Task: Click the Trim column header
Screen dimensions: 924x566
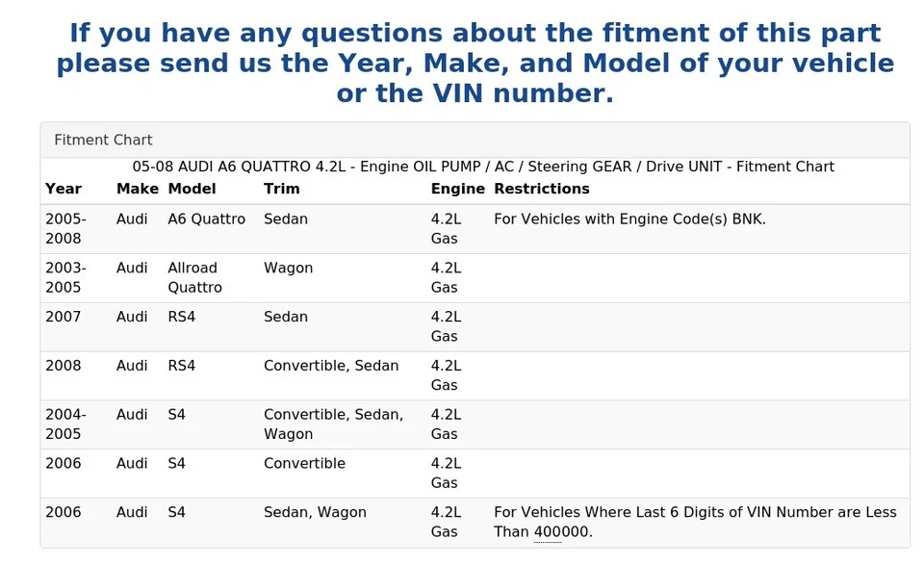Action: tap(282, 189)
